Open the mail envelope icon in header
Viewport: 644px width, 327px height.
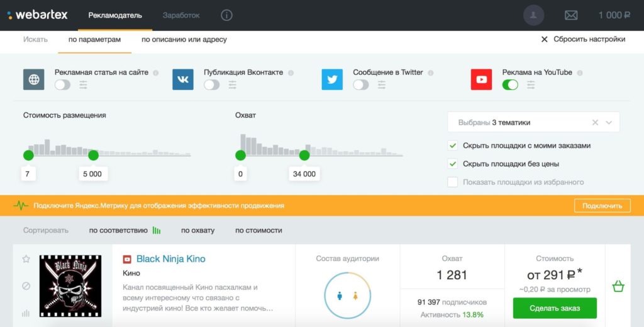(x=570, y=15)
